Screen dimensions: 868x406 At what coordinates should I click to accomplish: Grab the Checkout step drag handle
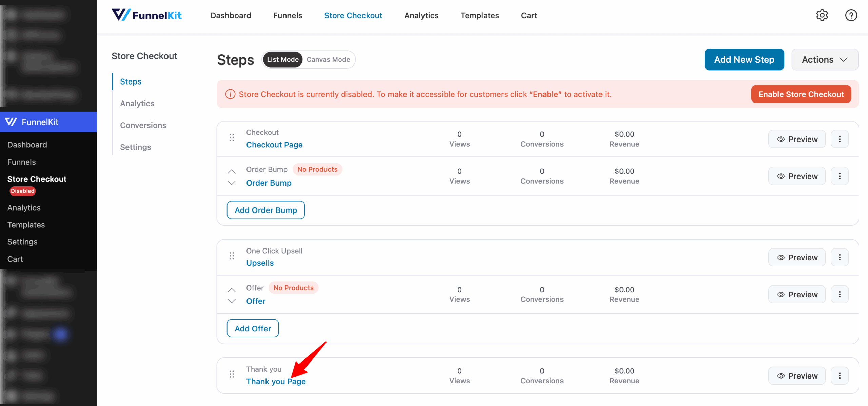click(232, 137)
